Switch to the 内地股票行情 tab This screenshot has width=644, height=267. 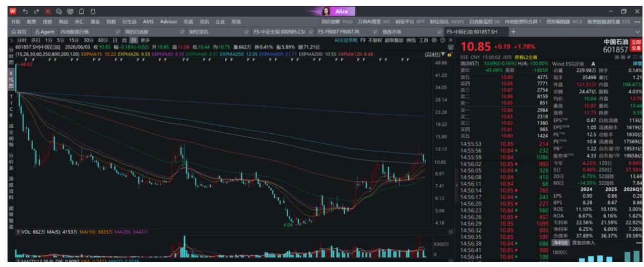[x=74, y=31]
